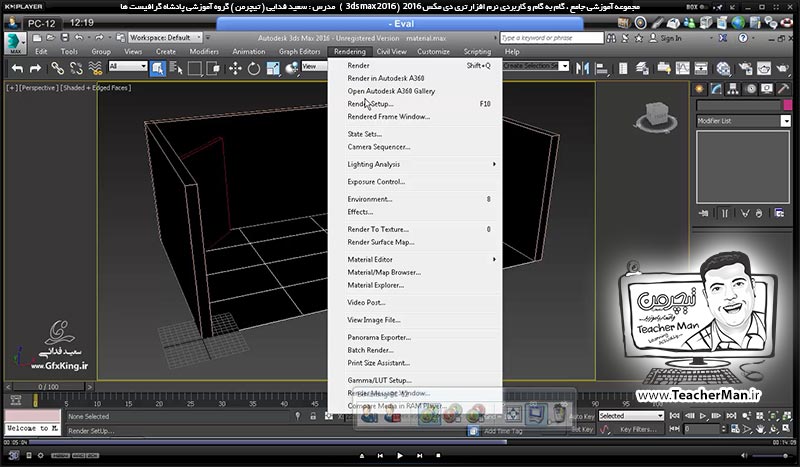Screen dimensions: 800x467
Task: Select the Unlink Selection tool
Action: [x=76, y=68]
